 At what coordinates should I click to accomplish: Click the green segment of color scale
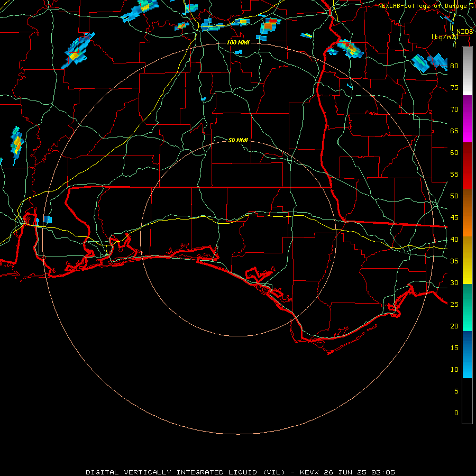click(467, 307)
